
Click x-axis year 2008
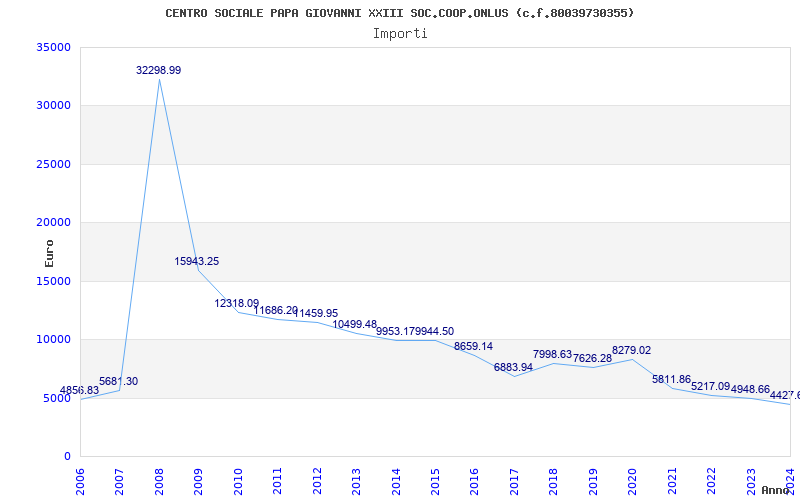point(159,481)
